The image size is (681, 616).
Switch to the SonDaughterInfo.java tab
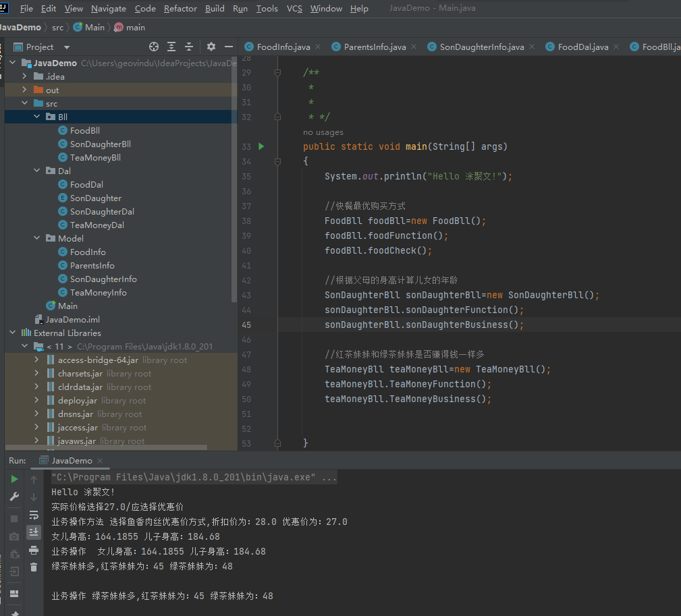tap(481, 47)
